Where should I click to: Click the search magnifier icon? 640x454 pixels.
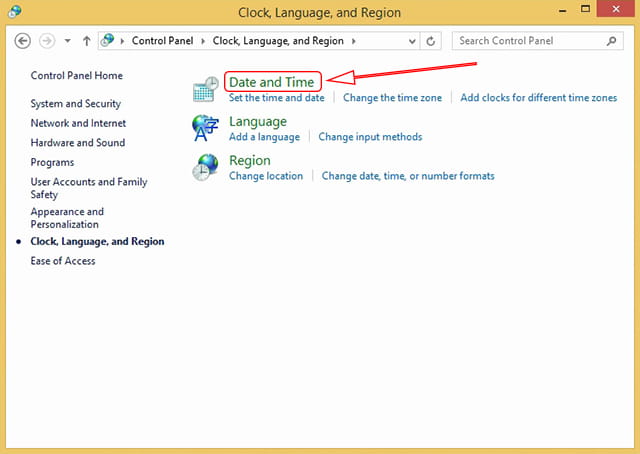tap(611, 41)
